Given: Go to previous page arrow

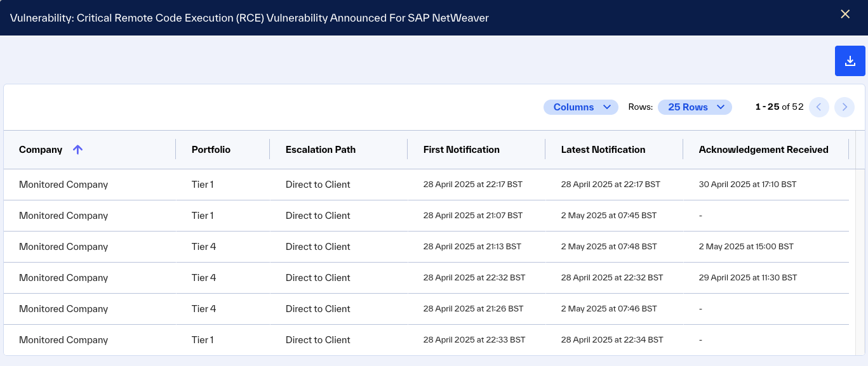Looking at the screenshot, I should 819,107.
